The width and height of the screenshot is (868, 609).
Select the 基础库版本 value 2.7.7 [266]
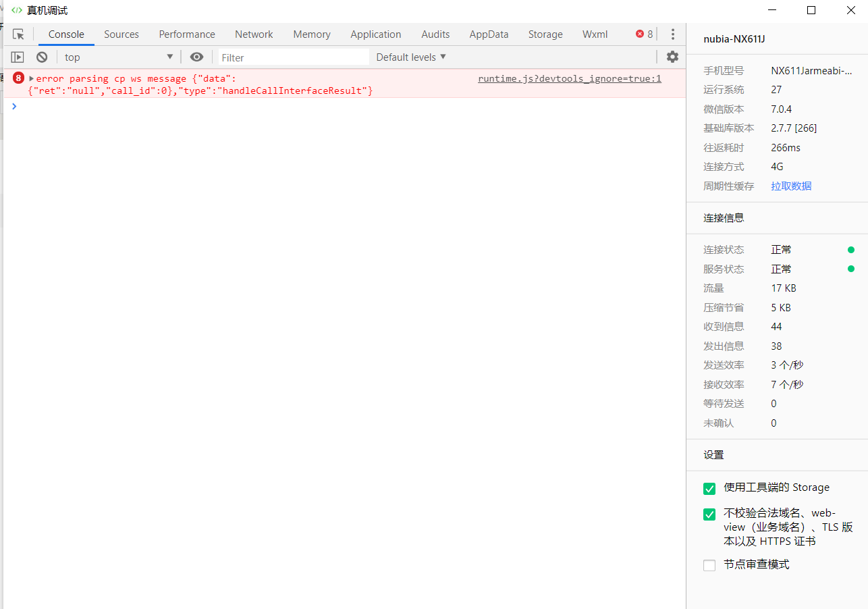click(794, 128)
